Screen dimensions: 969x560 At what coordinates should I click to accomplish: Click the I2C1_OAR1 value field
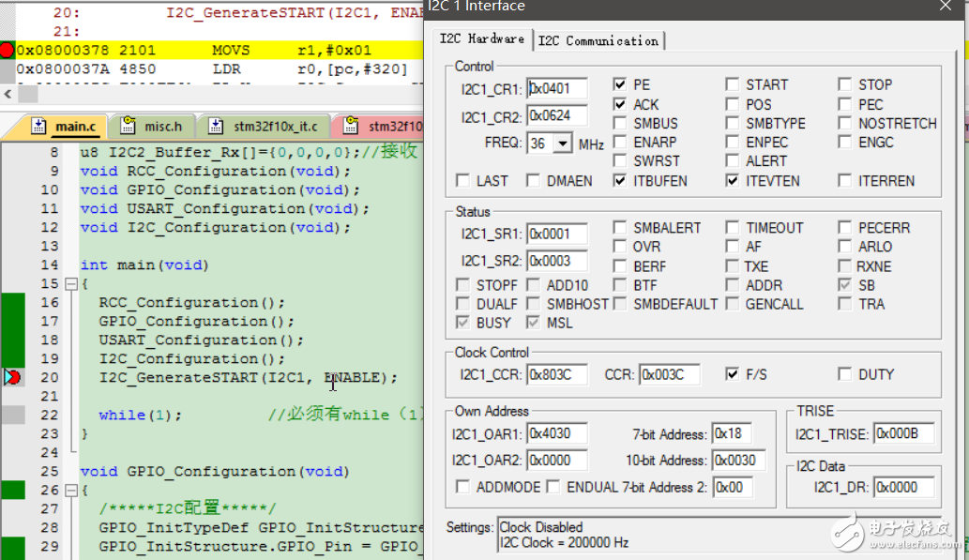pos(557,433)
